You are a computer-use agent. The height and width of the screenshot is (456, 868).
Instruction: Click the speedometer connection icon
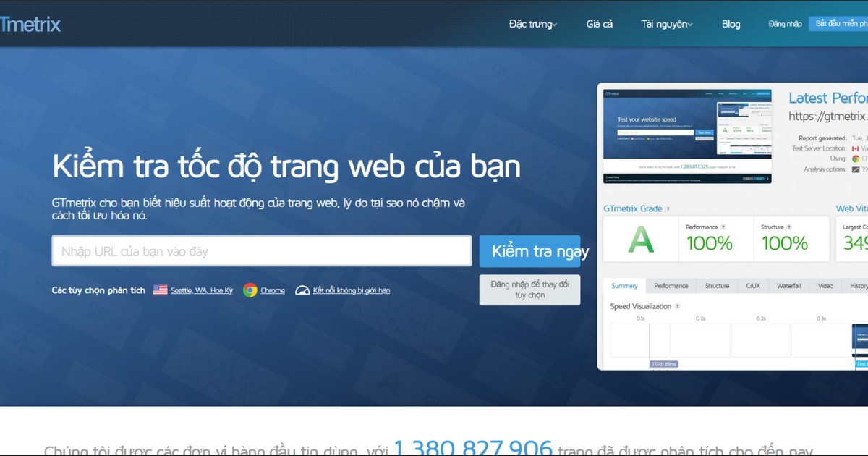coord(303,290)
